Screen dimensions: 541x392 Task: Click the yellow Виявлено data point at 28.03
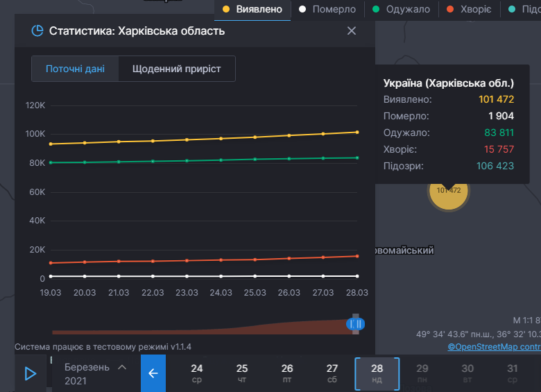click(357, 132)
